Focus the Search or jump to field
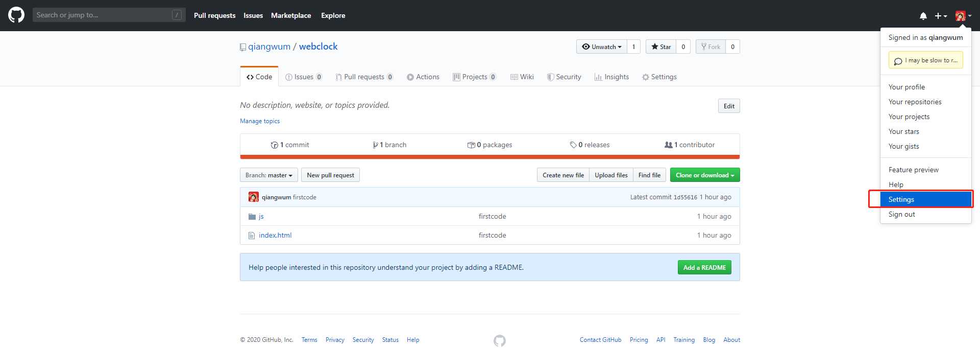The height and width of the screenshot is (348, 980). tap(109, 15)
